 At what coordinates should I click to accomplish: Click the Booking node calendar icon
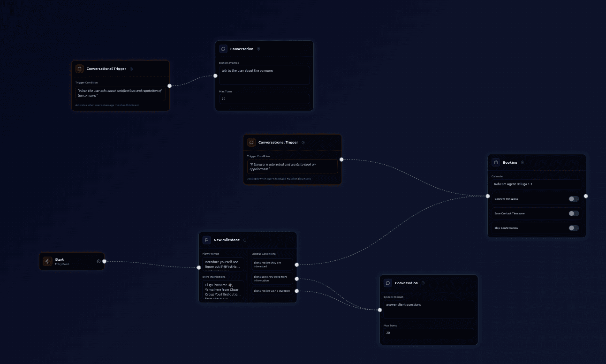pyautogui.click(x=496, y=162)
